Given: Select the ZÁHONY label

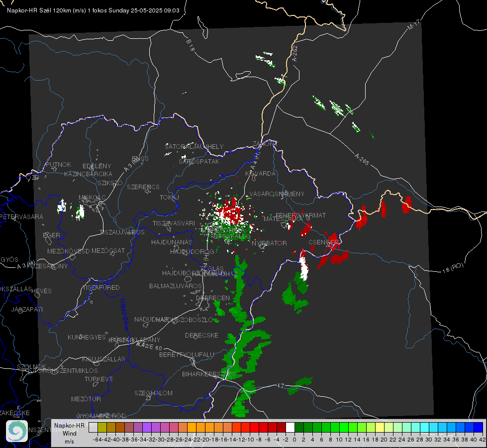Looking at the screenshot, I should coord(265,144).
